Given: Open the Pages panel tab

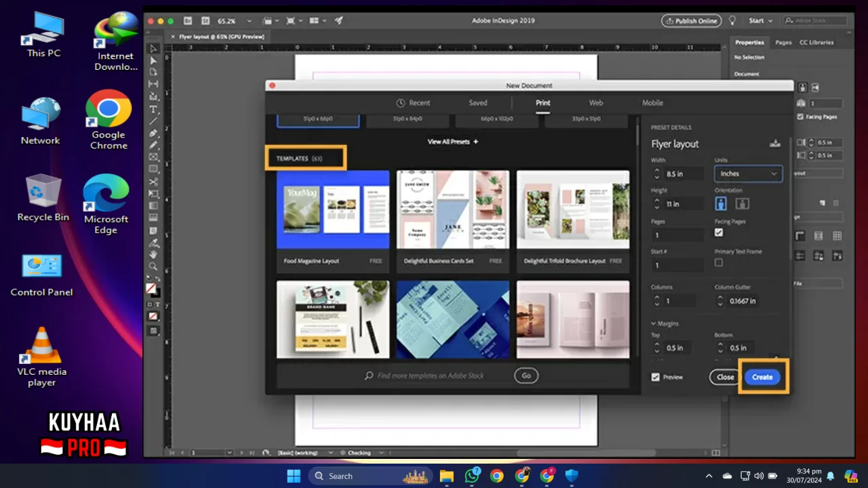Looking at the screenshot, I should [783, 42].
